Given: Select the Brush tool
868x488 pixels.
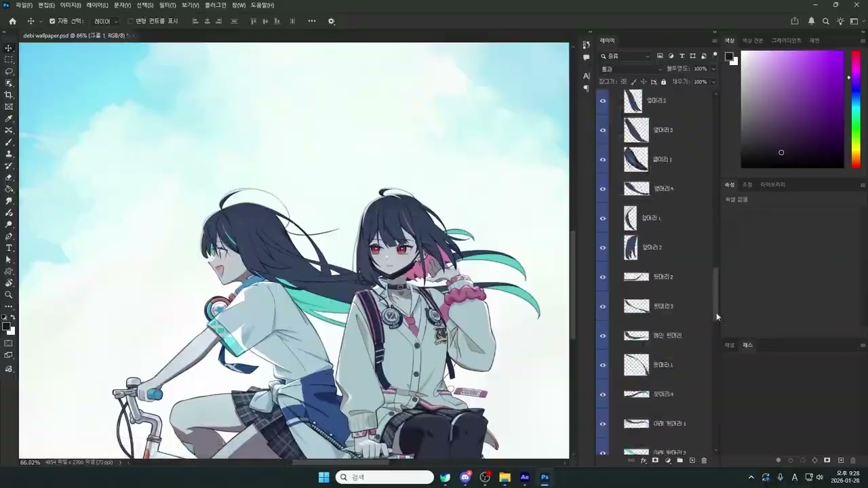Looking at the screenshot, I should coord(9,142).
